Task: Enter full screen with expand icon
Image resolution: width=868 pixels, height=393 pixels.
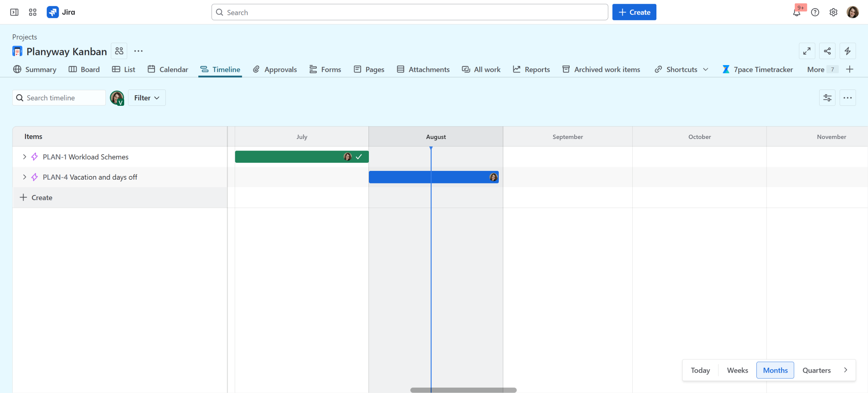Action: click(807, 51)
